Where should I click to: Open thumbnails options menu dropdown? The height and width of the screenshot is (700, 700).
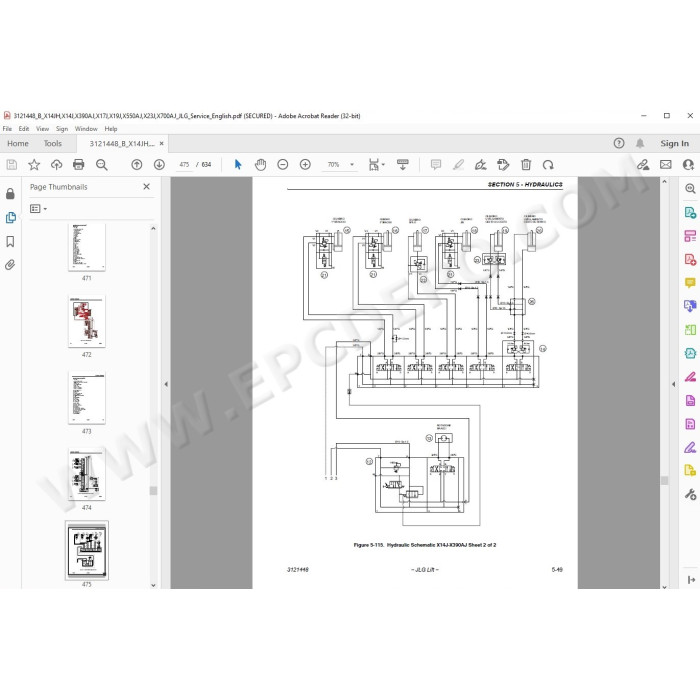tap(38, 208)
